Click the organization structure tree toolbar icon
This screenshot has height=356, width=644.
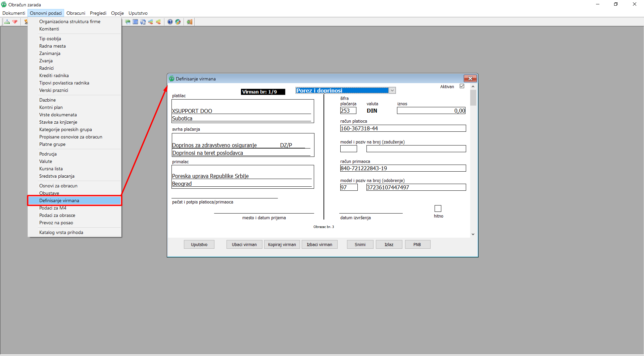(x=7, y=22)
